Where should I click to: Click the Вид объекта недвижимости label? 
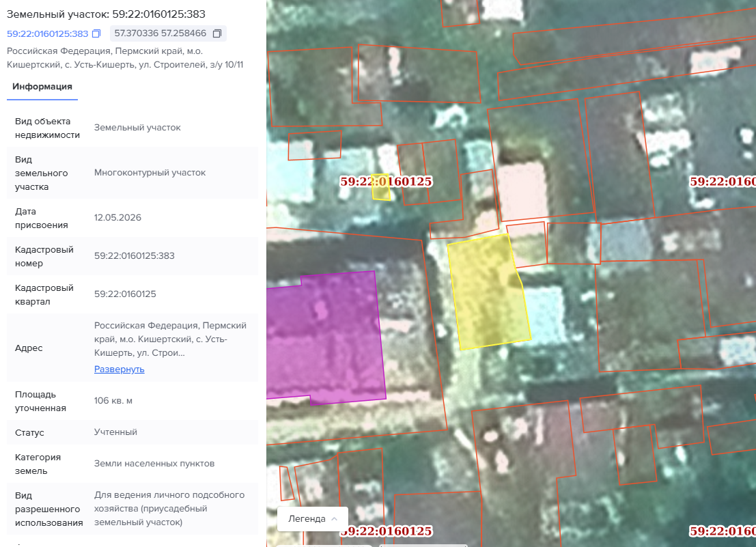[x=47, y=128]
